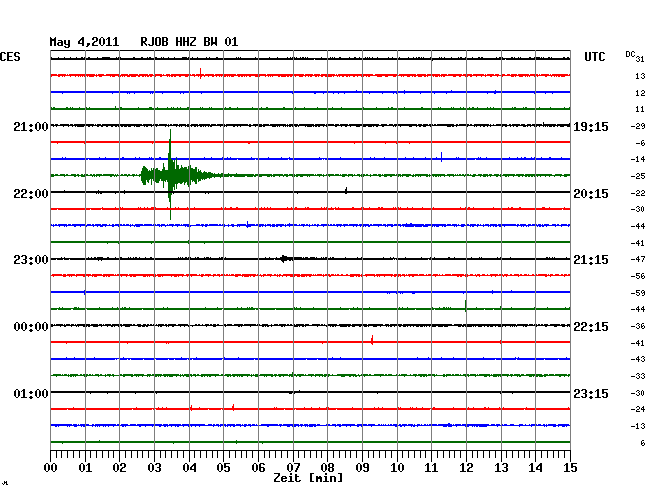Screen dimensions: 650x494
Task: Click minute label "10" on the bottom axis
Action: (x=397, y=468)
